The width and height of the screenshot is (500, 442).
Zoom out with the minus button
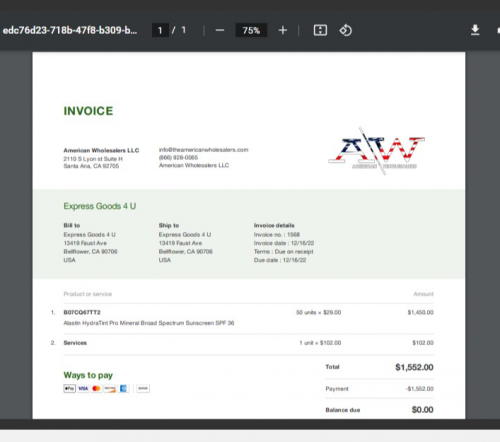(220, 30)
